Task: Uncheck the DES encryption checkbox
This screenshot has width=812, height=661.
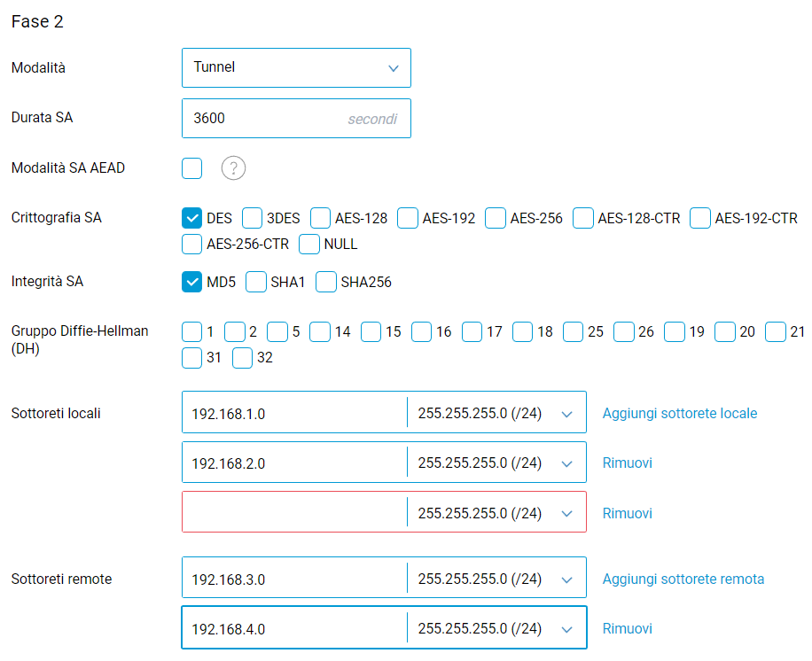Action: (191, 218)
